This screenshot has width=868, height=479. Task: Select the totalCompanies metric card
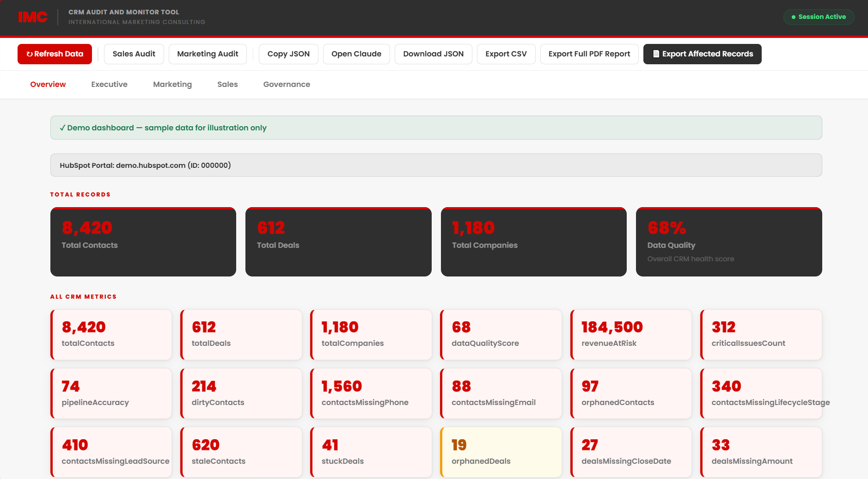371,335
